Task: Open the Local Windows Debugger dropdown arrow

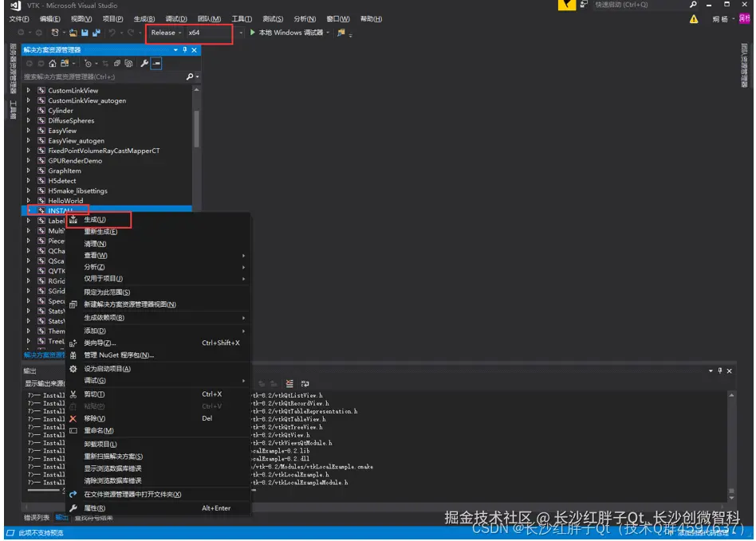Action: tap(328, 33)
